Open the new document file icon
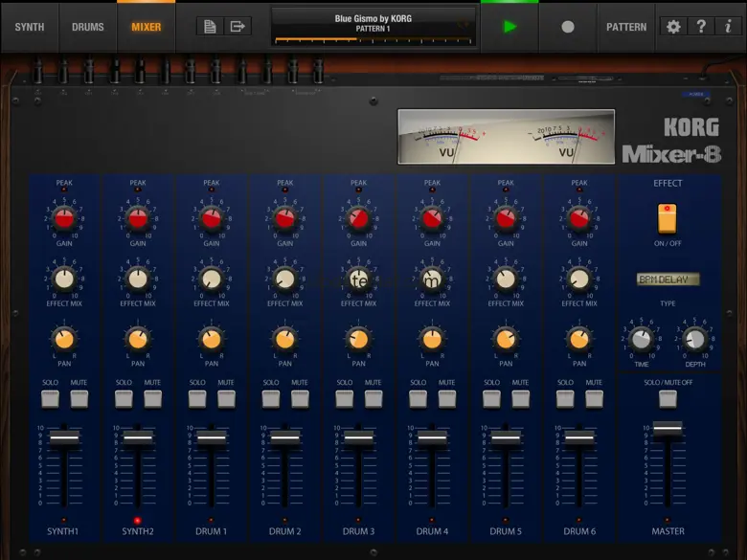Image resolution: width=747 pixels, height=560 pixels. coord(211,27)
